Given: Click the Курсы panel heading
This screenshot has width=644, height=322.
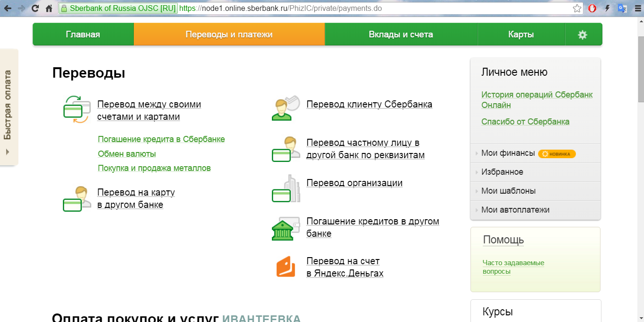Looking at the screenshot, I should point(497,312).
